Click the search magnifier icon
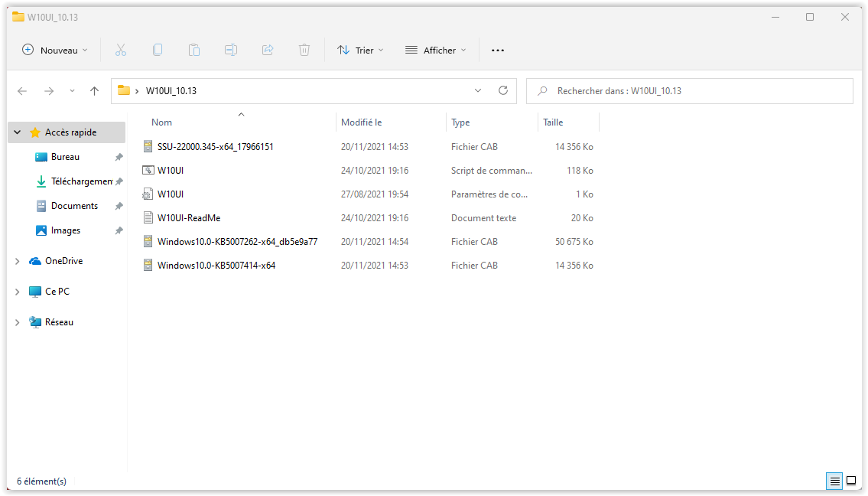Image resolution: width=868 pixels, height=496 pixels. point(542,90)
